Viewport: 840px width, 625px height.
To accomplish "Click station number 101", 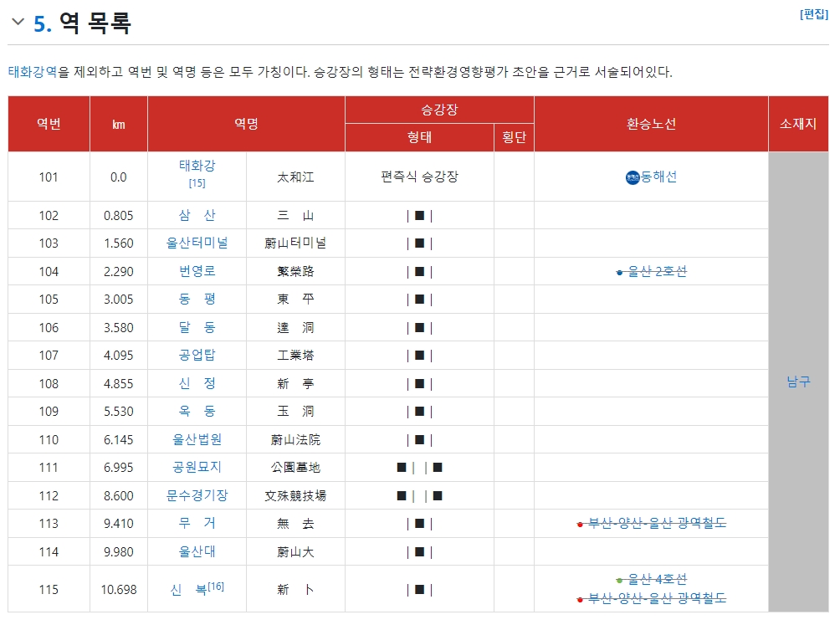I will point(49,177).
